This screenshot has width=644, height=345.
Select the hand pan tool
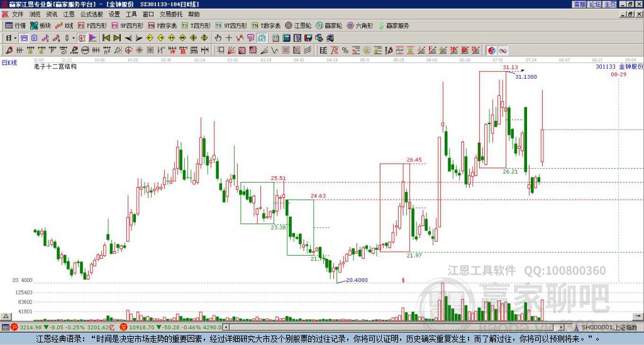pos(218,38)
